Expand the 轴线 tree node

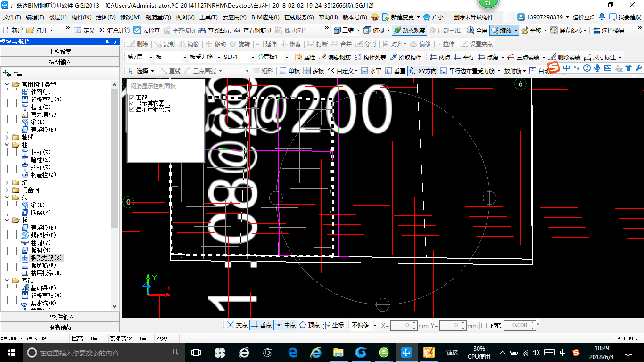point(7,137)
